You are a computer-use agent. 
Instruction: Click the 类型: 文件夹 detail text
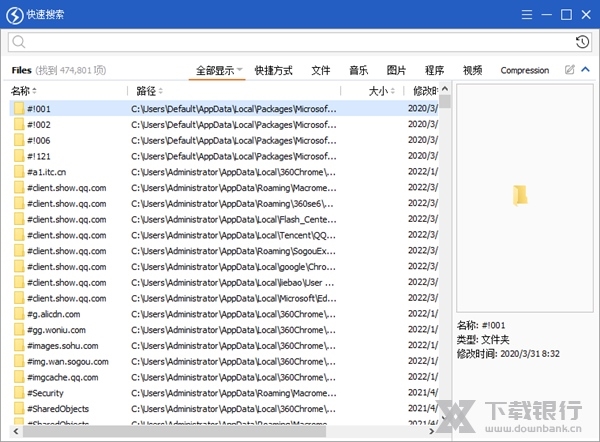click(483, 339)
